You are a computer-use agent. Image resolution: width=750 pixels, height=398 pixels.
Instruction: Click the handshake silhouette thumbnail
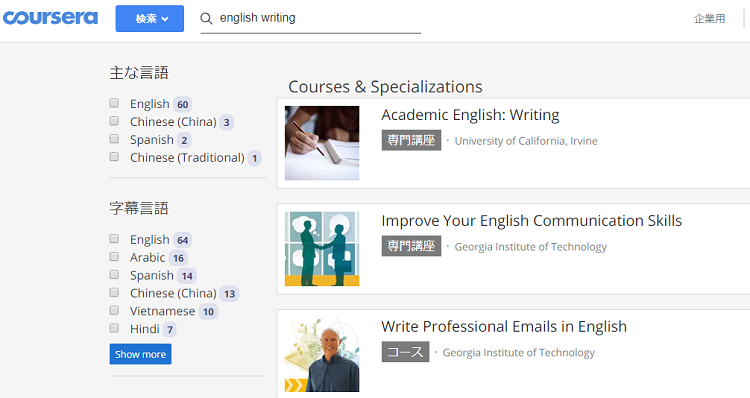322,249
